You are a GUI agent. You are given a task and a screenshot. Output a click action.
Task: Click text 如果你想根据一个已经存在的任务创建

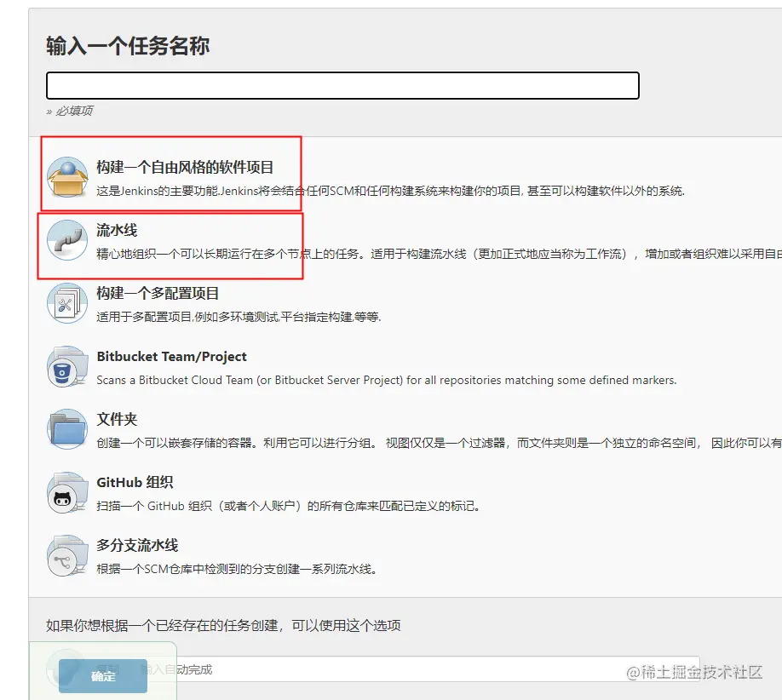pyautogui.click(x=223, y=625)
